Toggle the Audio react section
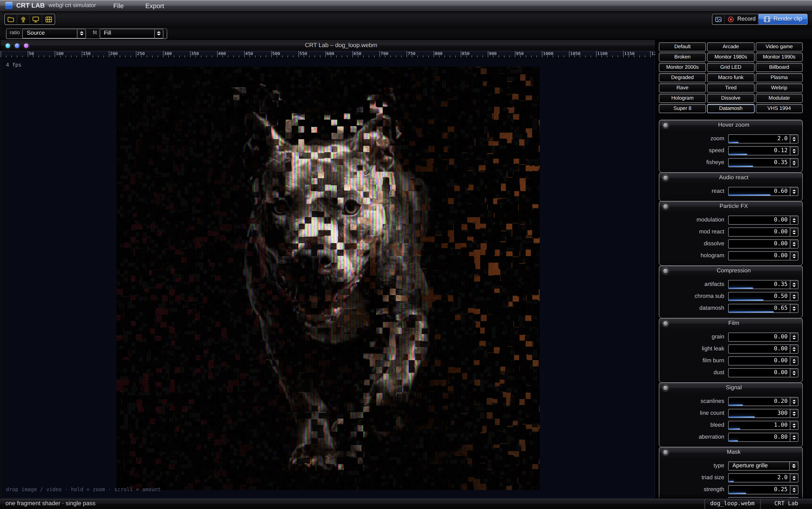Screen dimensions: 812x509 click(666, 178)
